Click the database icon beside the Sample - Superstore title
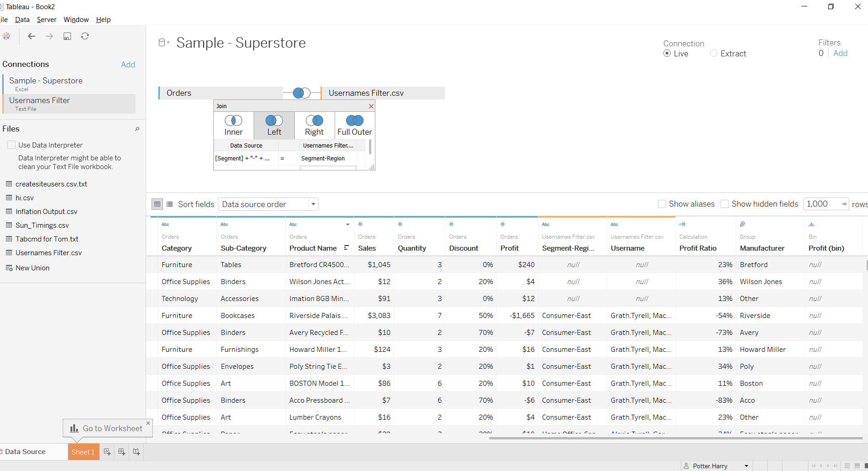The width and height of the screenshot is (868, 471). (x=162, y=43)
